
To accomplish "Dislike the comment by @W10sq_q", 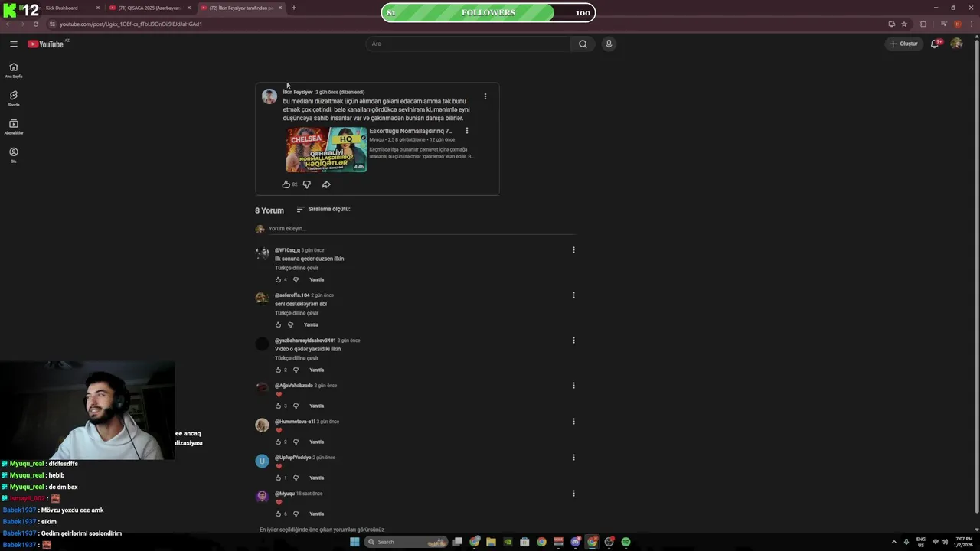I will pos(296,279).
